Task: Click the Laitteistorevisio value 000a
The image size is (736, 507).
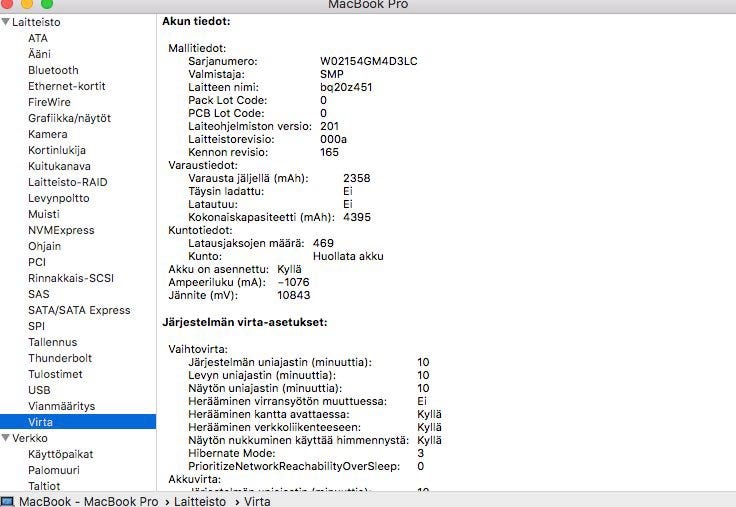Action: (x=333, y=139)
